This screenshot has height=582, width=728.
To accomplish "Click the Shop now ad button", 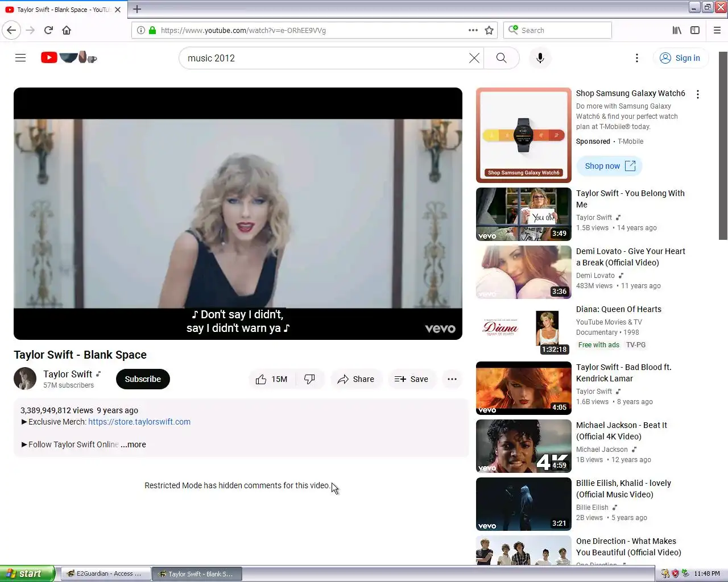I will [609, 166].
